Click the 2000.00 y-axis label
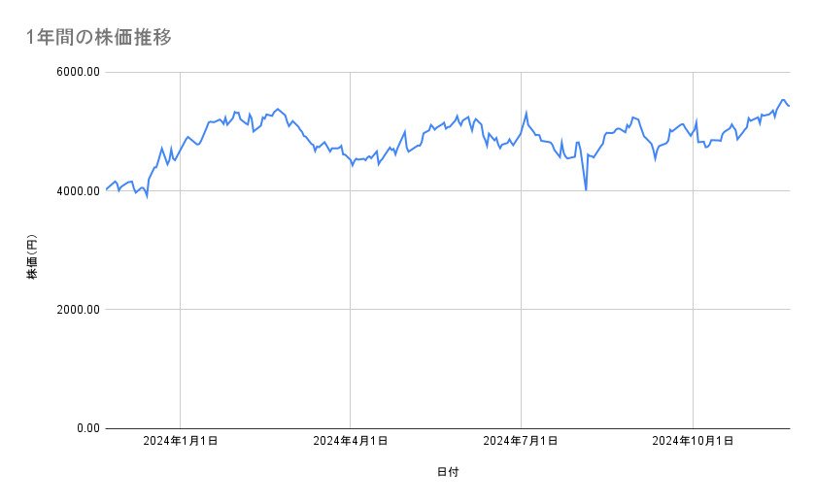 pos(77,310)
